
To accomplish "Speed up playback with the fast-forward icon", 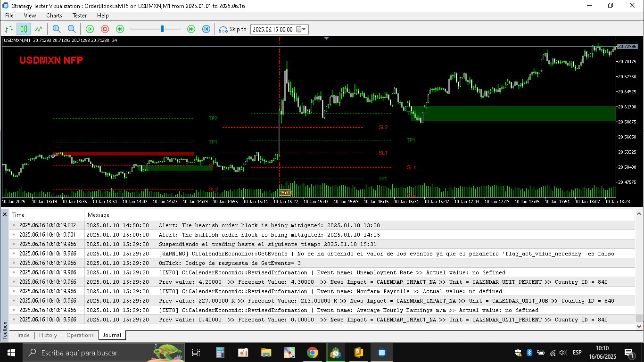I will pos(191,29).
